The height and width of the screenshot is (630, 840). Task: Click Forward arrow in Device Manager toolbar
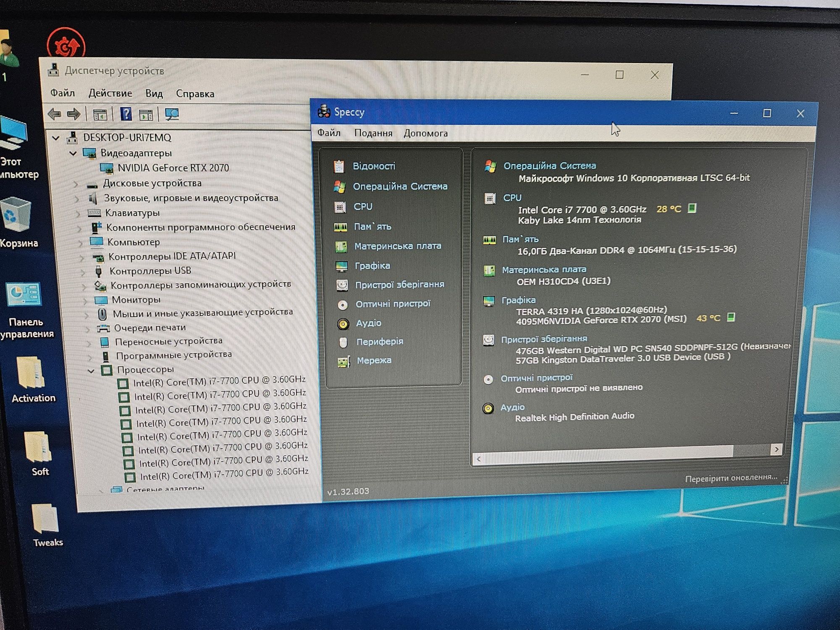click(74, 114)
